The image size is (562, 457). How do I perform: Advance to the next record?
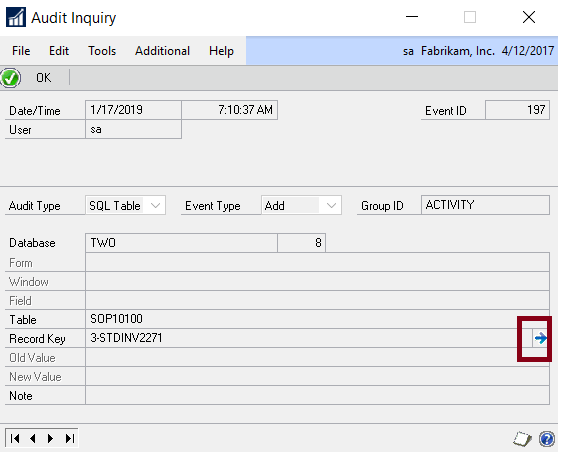[x=51, y=438]
